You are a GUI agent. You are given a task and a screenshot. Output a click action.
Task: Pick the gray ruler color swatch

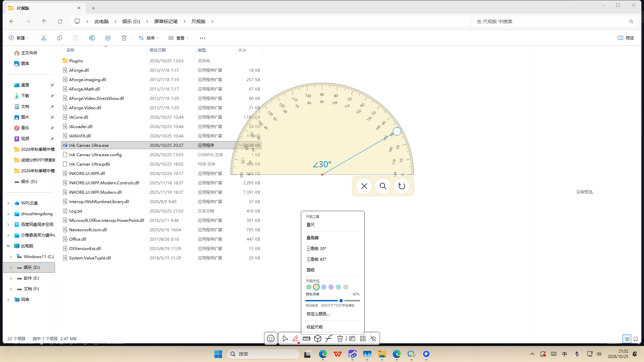[x=346, y=287]
